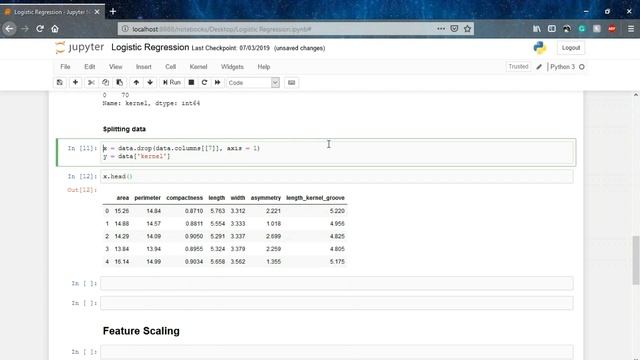Screen dimensions: 640x360
Task: Open the cell type dropdown showing Code
Action: click(x=253, y=82)
